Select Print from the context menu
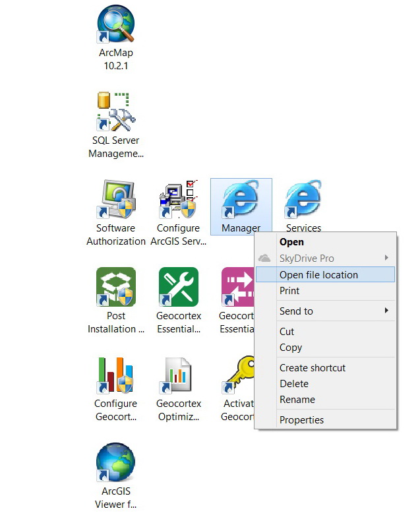Screen dimensions: 420x523 (325, 291)
